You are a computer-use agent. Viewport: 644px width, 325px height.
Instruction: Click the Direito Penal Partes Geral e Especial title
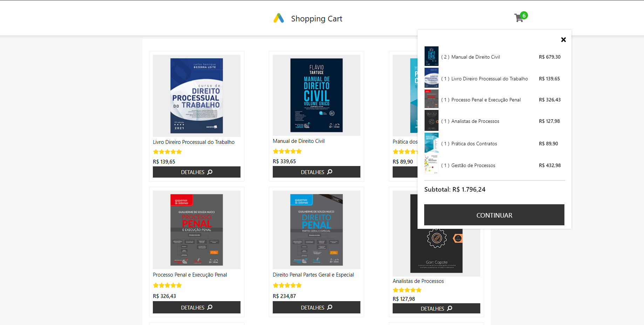[x=313, y=275]
